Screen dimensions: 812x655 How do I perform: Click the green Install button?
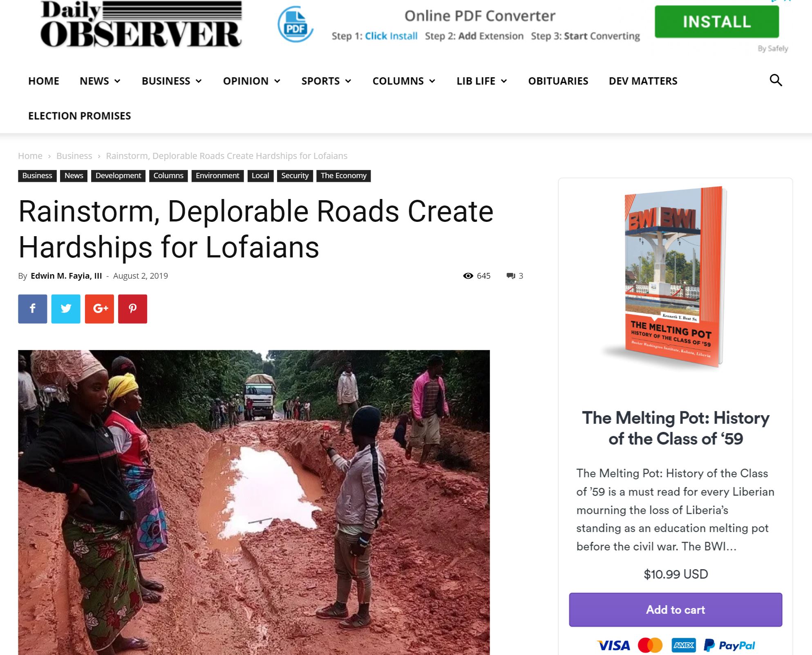(717, 22)
